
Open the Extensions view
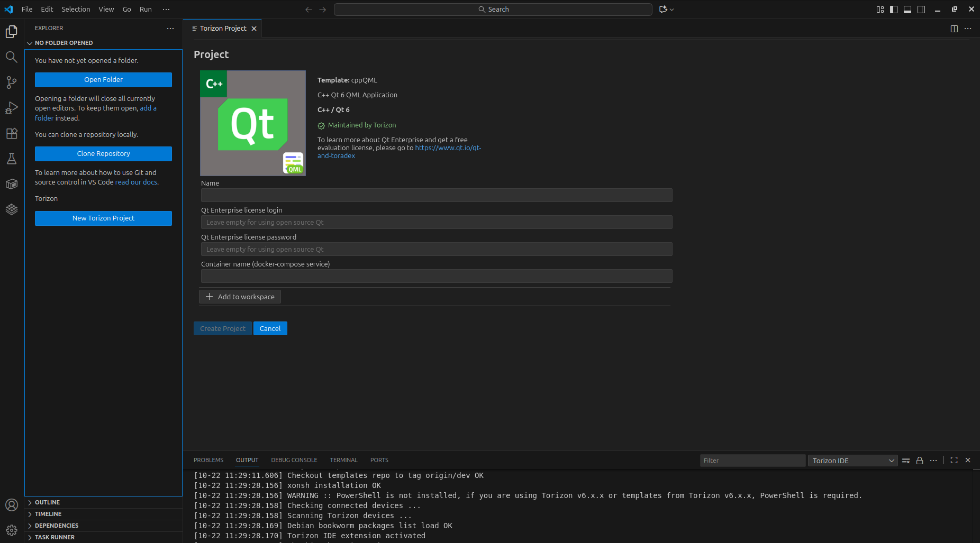tap(12, 133)
